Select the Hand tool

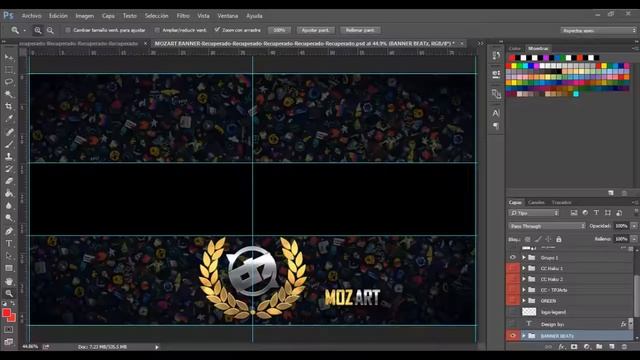(x=9, y=281)
